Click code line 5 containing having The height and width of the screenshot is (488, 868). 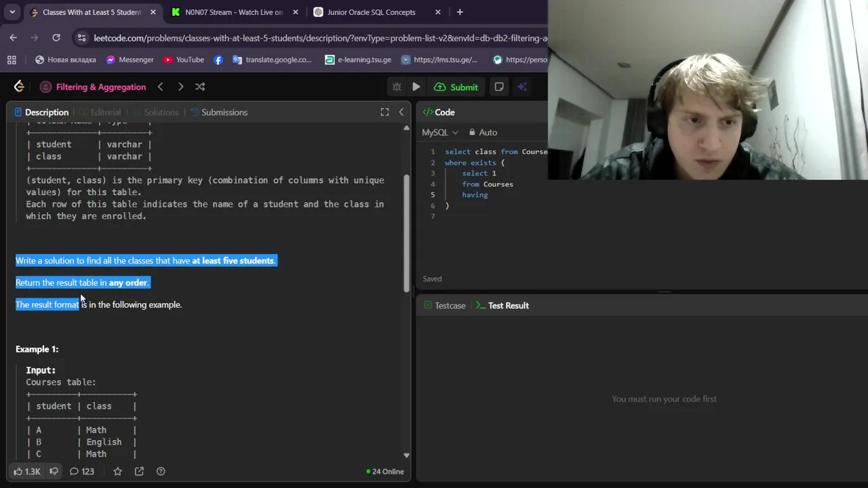click(475, 195)
